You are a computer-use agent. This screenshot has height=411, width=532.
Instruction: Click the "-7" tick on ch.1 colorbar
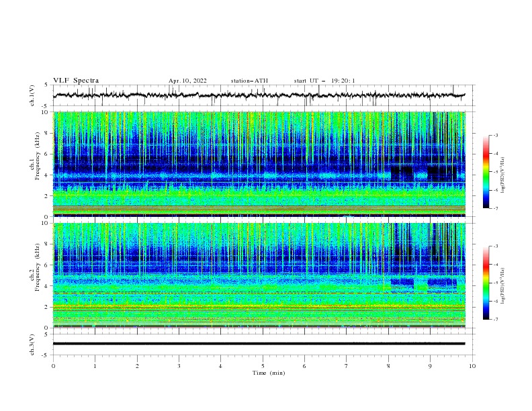495,208
